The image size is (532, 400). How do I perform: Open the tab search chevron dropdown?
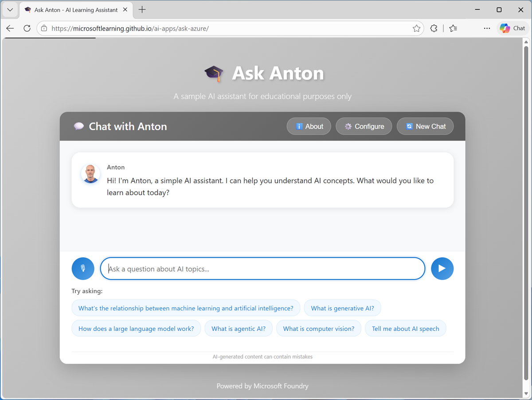(10, 9)
